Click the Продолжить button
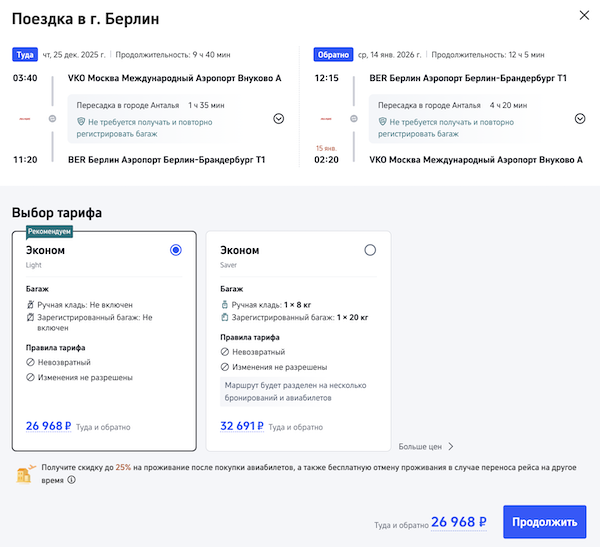This screenshot has width=600, height=547. pos(544,521)
